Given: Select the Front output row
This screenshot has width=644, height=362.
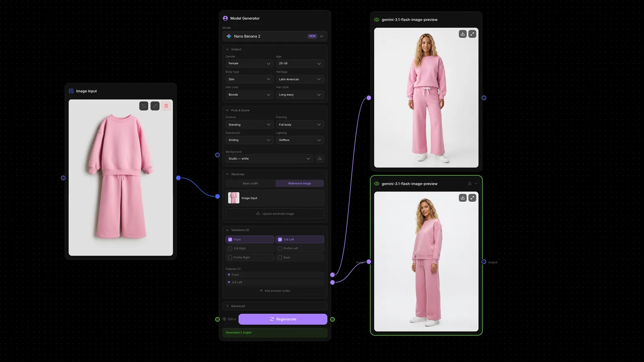Looking at the screenshot, I should tap(275, 275).
